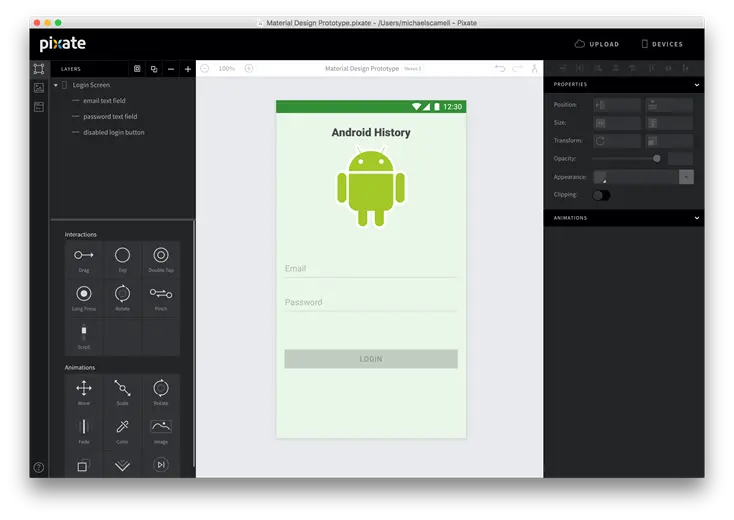
Task: Open the image assets sidebar panel
Action: click(x=39, y=88)
